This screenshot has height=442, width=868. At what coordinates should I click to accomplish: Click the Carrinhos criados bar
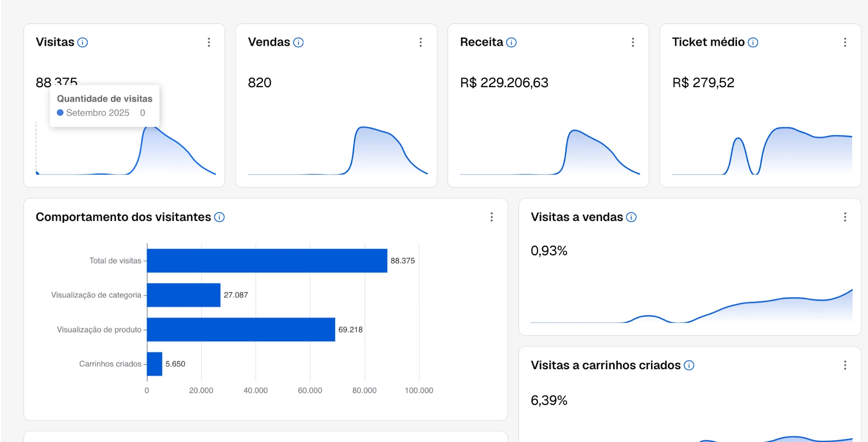(x=155, y=364)
